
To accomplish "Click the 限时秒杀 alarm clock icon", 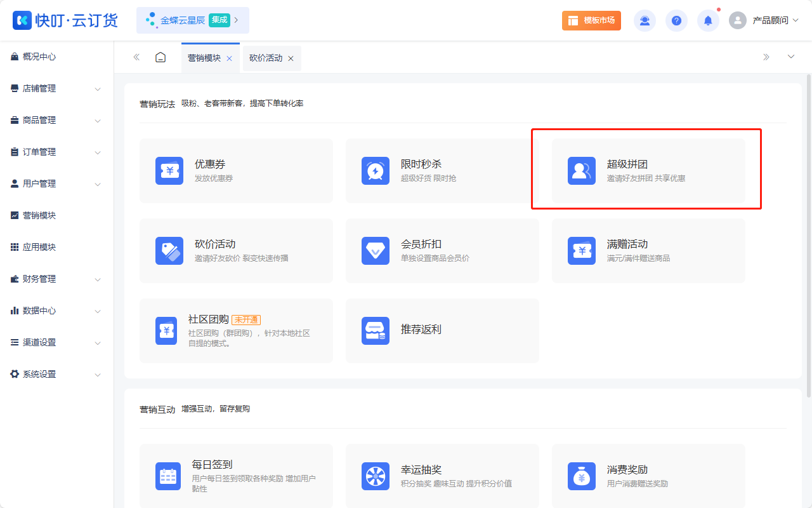I will 376,171.
